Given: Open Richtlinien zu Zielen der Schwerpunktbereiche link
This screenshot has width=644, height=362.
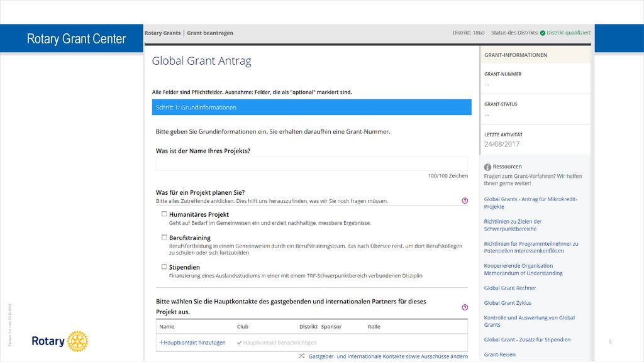Looking at the screenshot, I should (513, 225).
